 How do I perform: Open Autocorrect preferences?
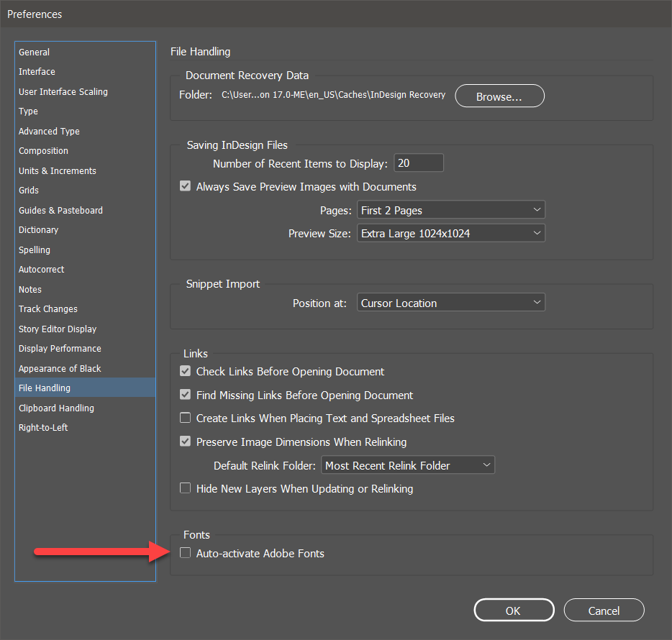pyautogui.click(x=85, y=270)
